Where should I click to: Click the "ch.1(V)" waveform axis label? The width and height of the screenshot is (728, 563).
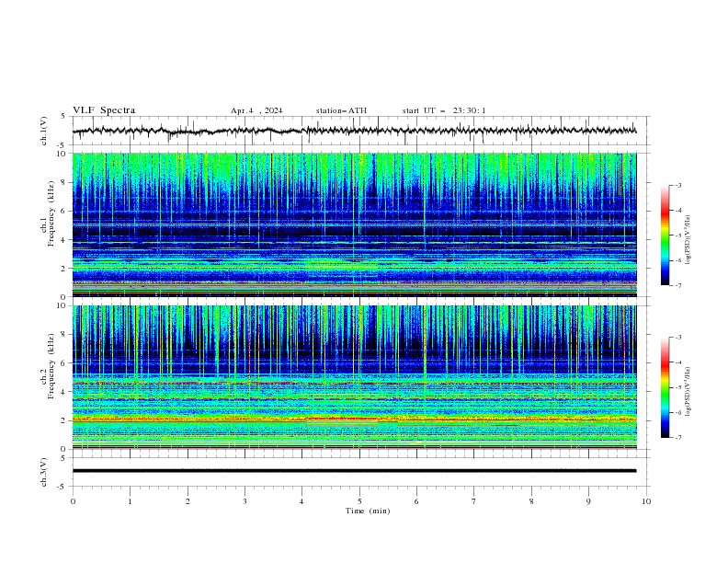pos(44,131)
